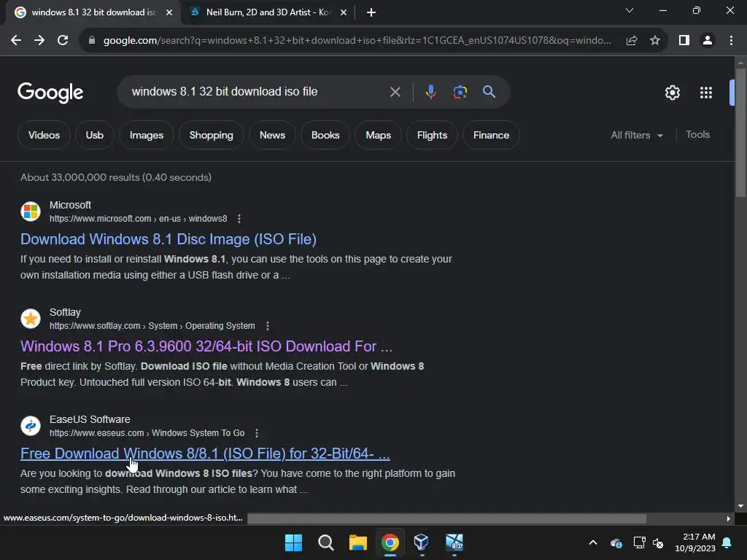
Task: Search by image with Google Lens
Action: (460, 92)
